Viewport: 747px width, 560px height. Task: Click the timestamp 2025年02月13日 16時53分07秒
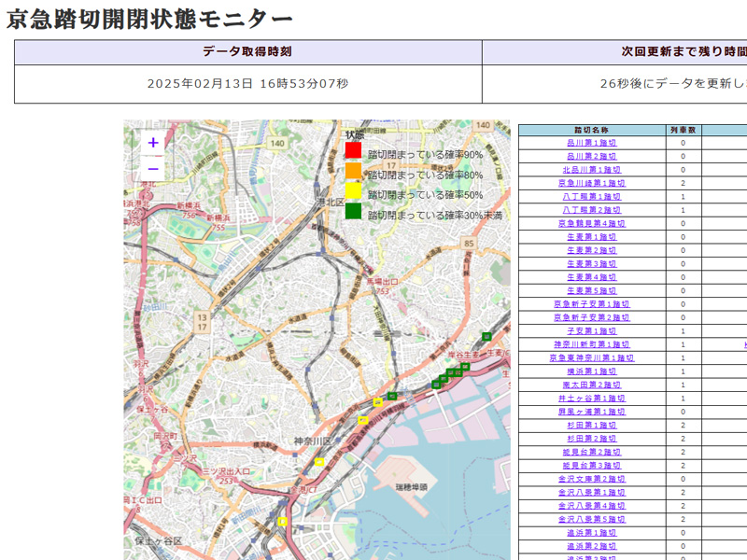247,83
